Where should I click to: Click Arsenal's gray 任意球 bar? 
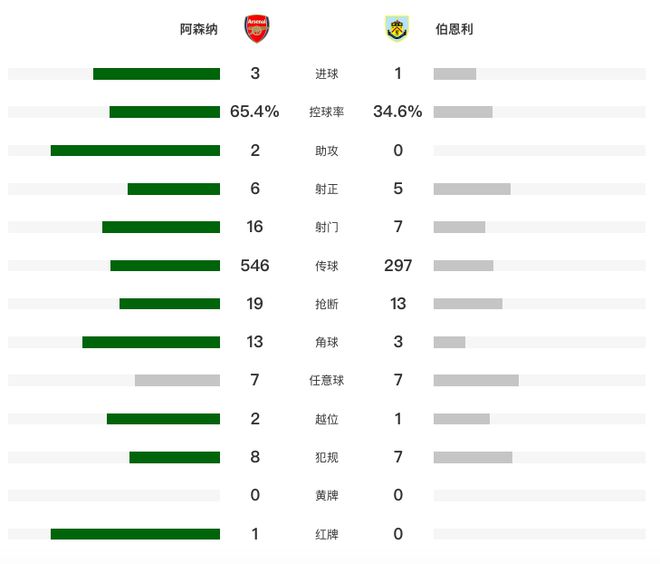(177, 380)
